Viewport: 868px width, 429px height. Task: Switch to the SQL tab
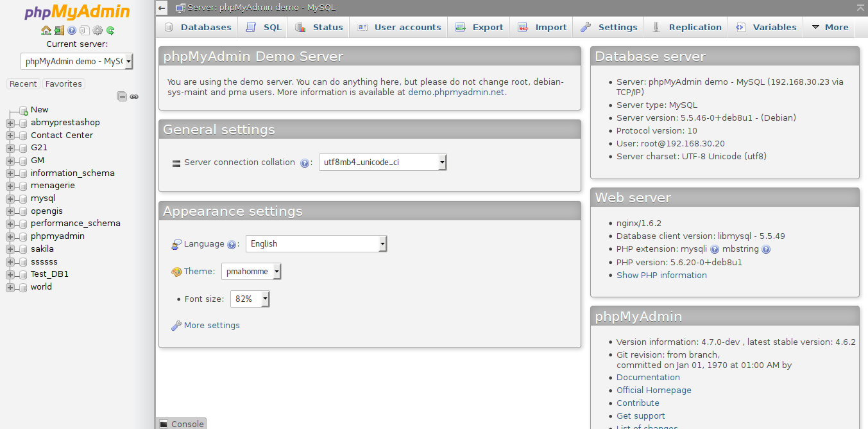click(264, 27)
